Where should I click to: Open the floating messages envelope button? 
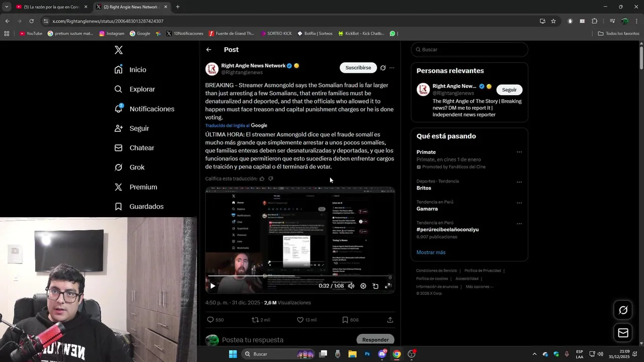point(623,333)
